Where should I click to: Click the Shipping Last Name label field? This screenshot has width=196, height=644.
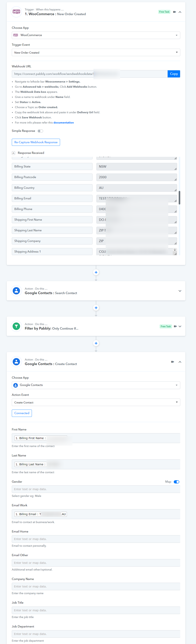coord(52,230)
